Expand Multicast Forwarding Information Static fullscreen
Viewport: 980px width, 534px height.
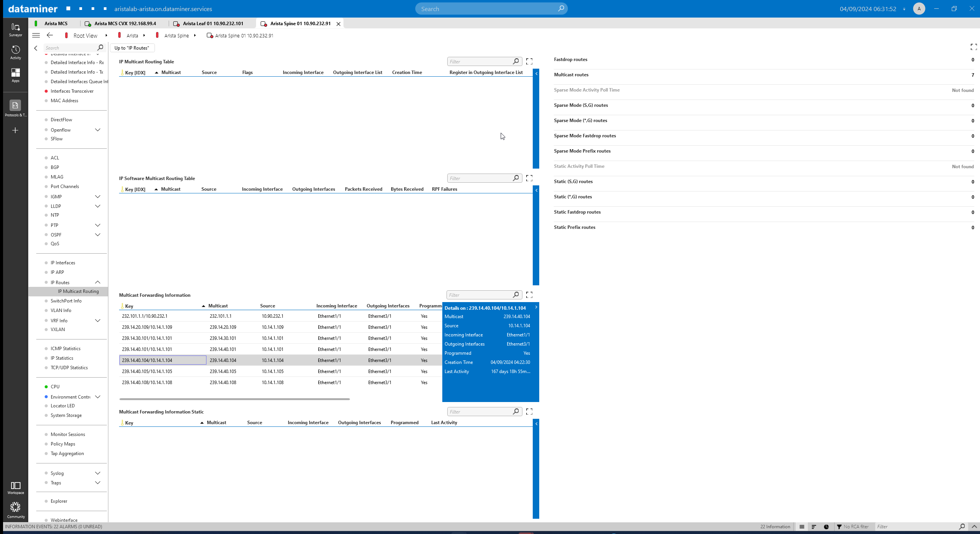pyautogui.click(x=529, y=412)
